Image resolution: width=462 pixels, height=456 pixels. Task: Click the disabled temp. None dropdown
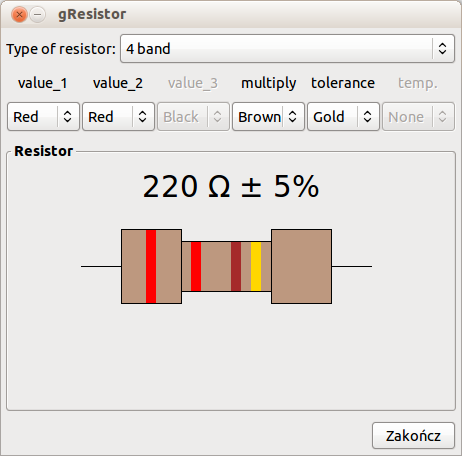point(418,117)
